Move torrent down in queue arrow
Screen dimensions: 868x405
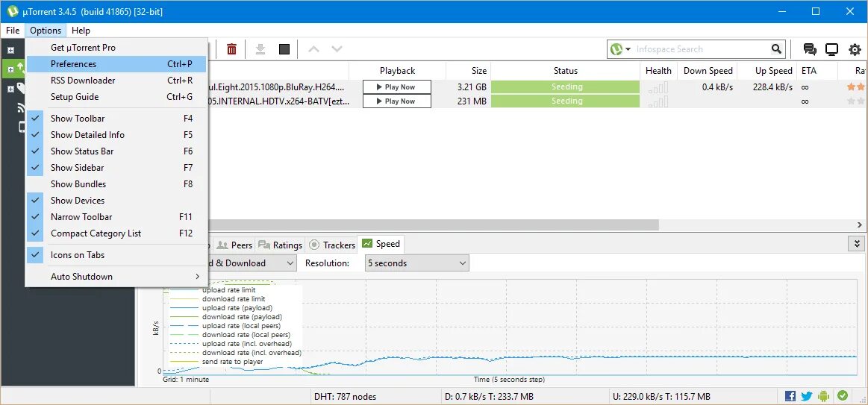[337, 49]
